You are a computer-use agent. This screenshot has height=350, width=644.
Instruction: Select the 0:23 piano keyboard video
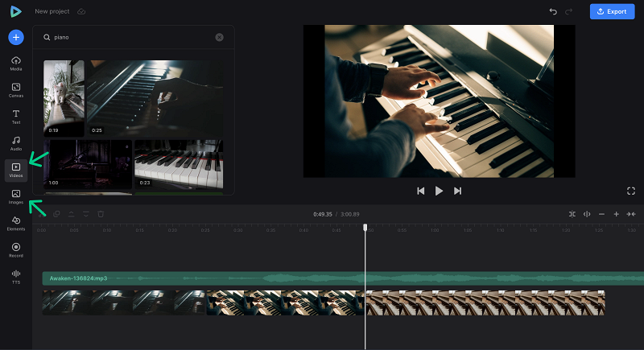(x=179, y=164)
